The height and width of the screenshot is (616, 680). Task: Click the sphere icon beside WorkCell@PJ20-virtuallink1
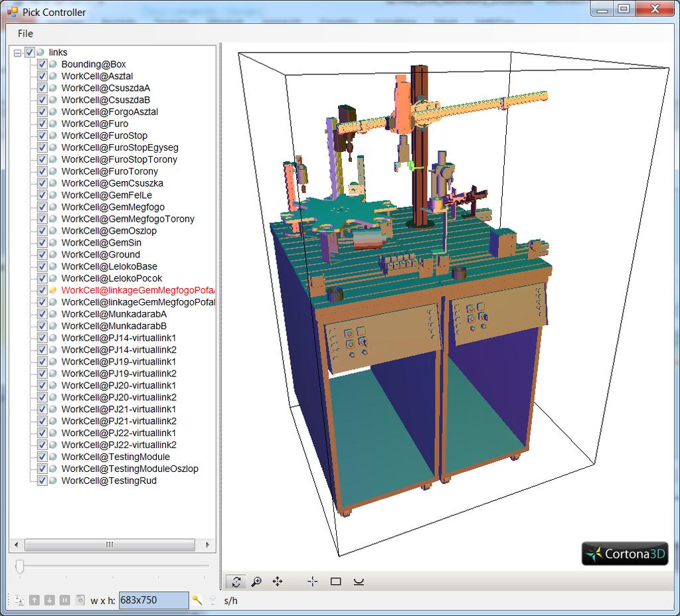pos(53,386)
